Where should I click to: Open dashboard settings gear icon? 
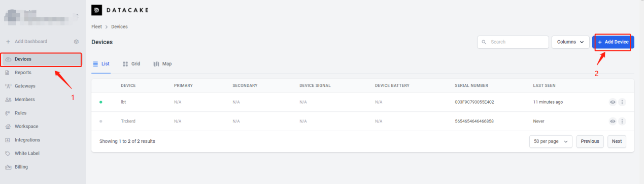click(76, 42)
